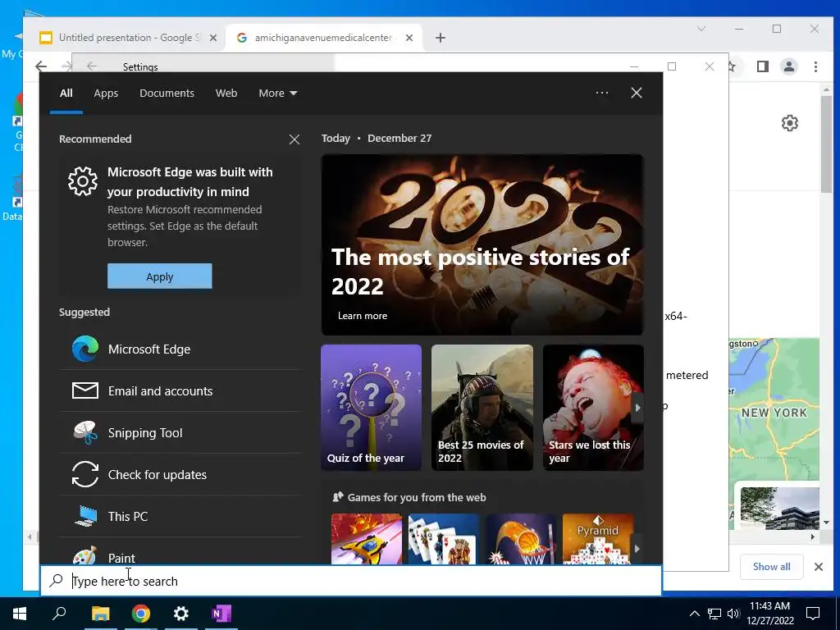Image resolution: width=840 pixels, height=630 pixels.
Task: Launch the Snipping Tool
Action: coord(180,433)
